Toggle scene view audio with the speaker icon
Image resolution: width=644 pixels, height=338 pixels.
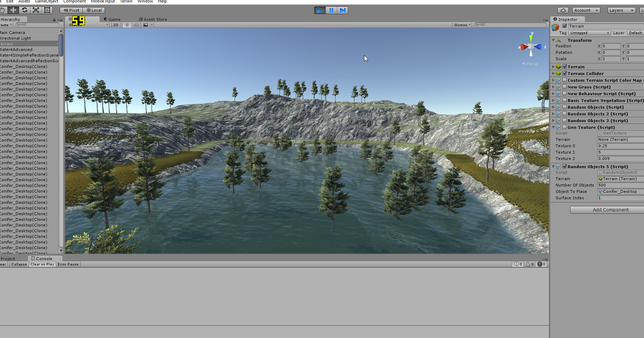tap(136, 25)
